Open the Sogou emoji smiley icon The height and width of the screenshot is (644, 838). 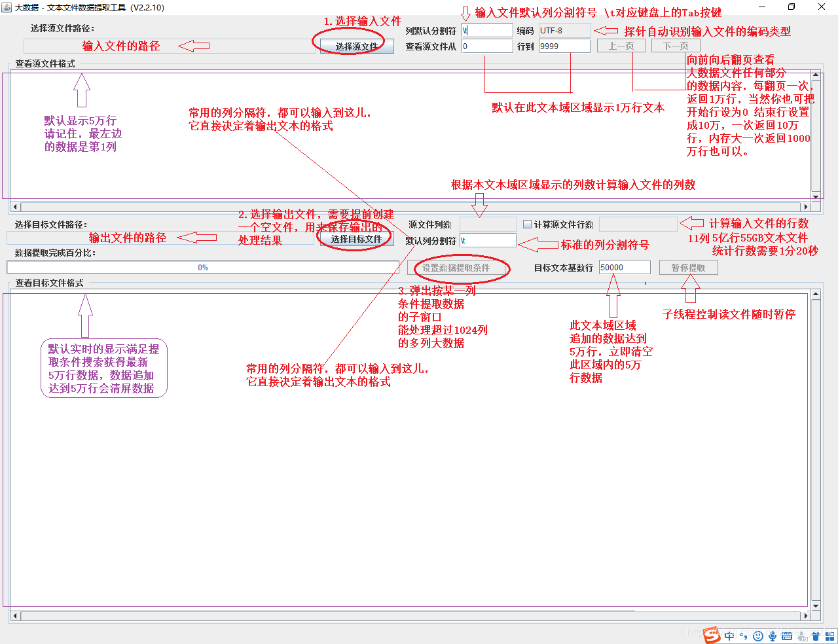click(758, 636)
